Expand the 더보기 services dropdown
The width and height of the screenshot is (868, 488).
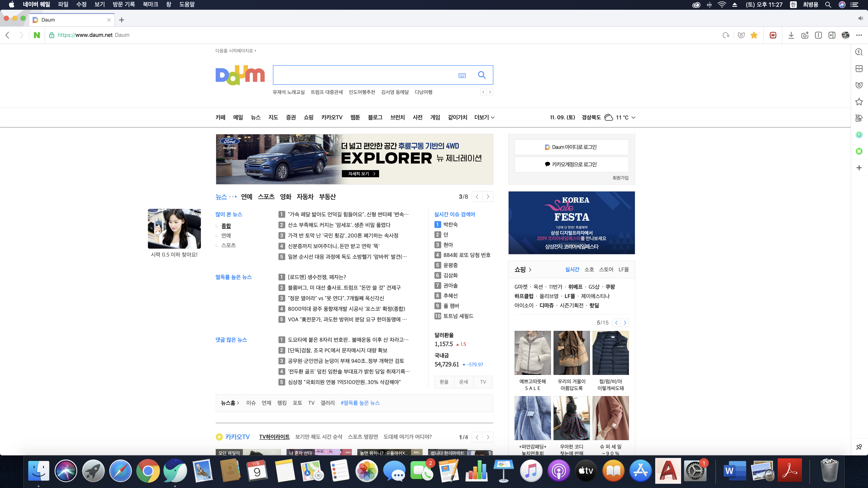point(484,118)
